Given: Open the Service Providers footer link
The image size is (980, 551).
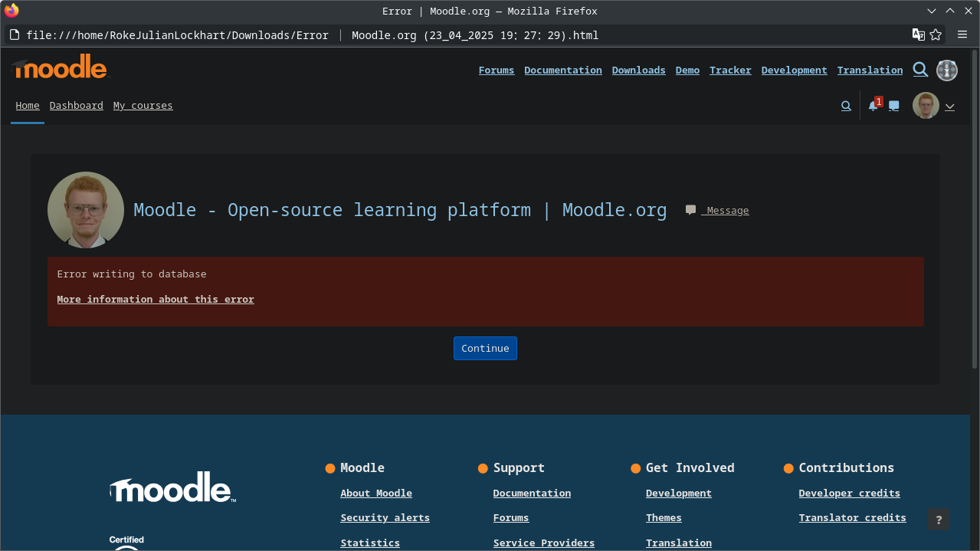Looking at the screenshot, I should point(544,543).
